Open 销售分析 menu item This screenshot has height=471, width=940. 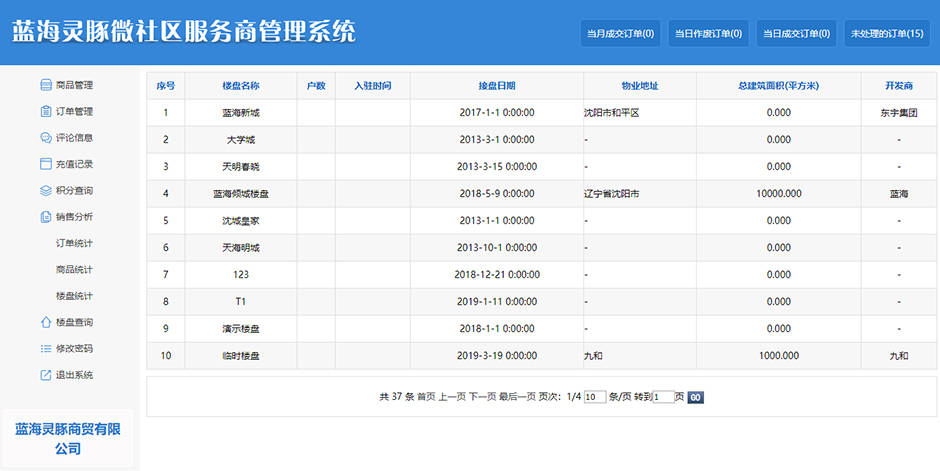coord(74,217)
